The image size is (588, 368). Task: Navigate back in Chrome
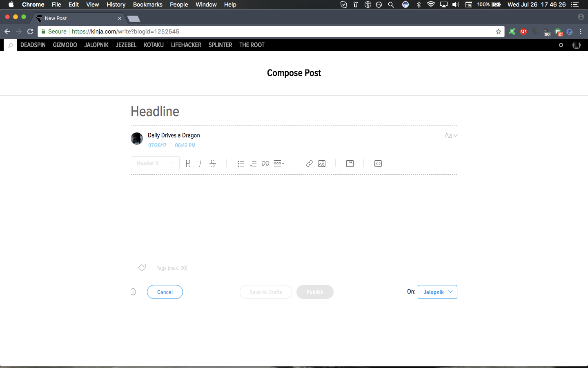coord(7,31)
